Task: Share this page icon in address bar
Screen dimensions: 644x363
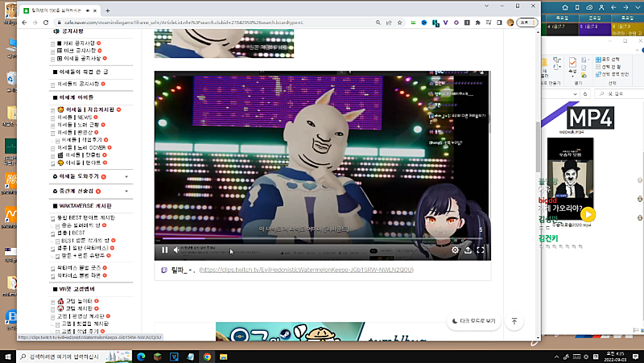Action: (389, 23)
